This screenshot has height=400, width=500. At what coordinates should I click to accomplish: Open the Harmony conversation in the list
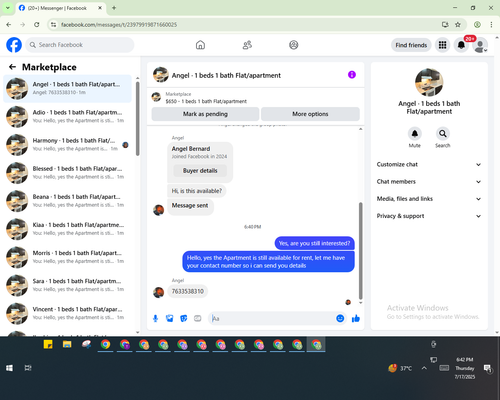tap(67, 145)
